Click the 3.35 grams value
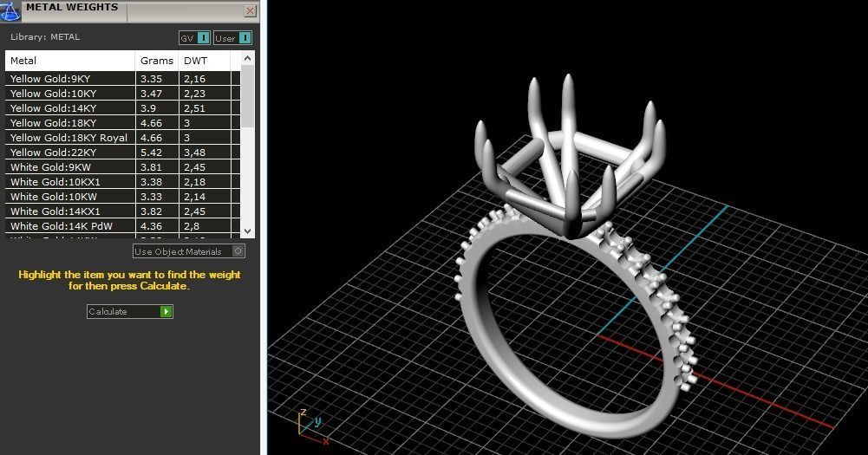The width and height of the screenshot is (868, 455). coord(151,79)
